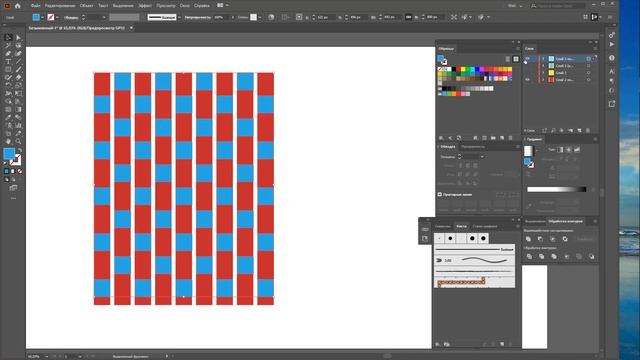Open the fill color dropdown in the control bar
The height and width of the screenshot is (360, 640).
point(42,17)
